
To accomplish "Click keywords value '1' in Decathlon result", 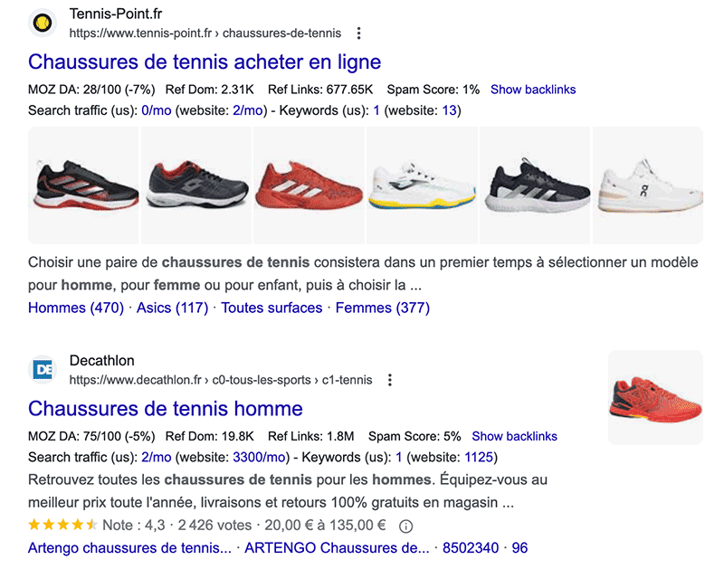I will (399, 458).
